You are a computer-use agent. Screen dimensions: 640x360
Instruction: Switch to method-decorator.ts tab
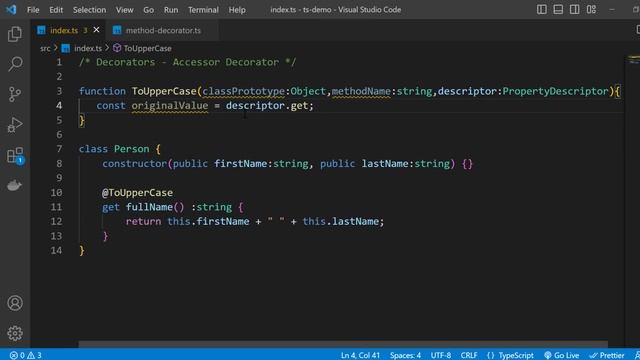[x=162, y=30]
